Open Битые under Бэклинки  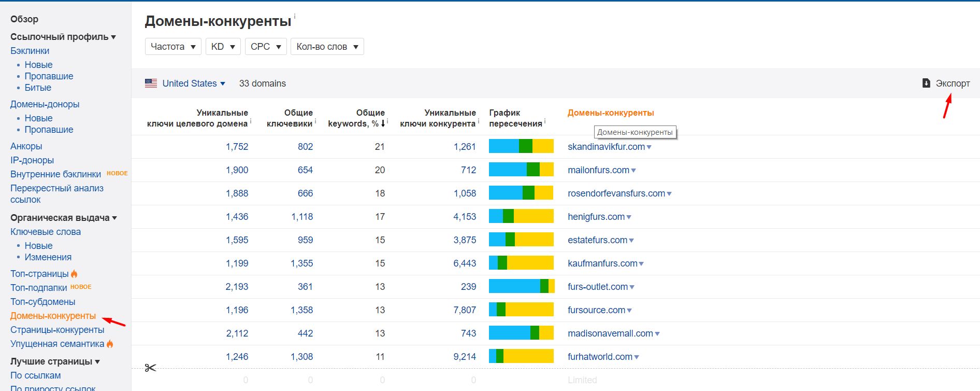pyautogui.click(x=38, y=88)
